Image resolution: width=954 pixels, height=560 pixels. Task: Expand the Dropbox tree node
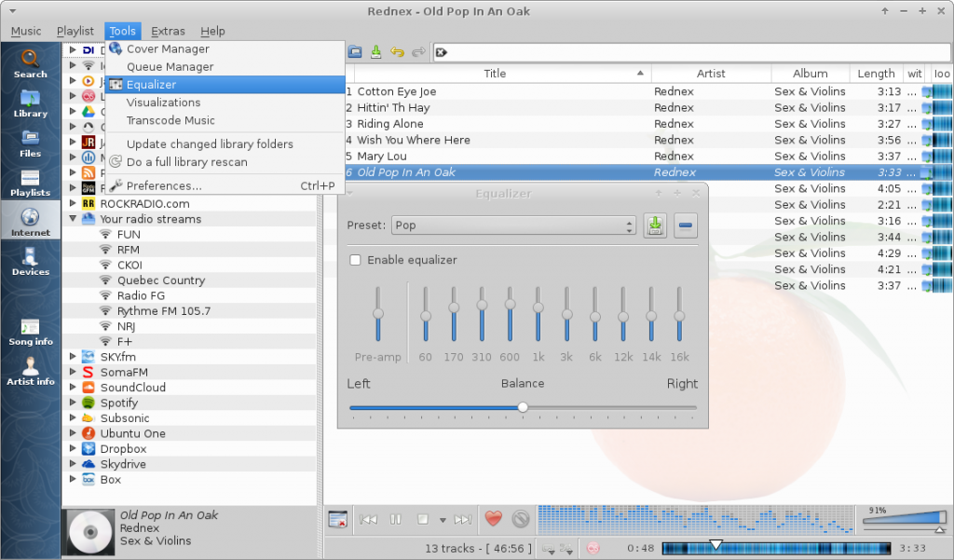tap(73, 448)
